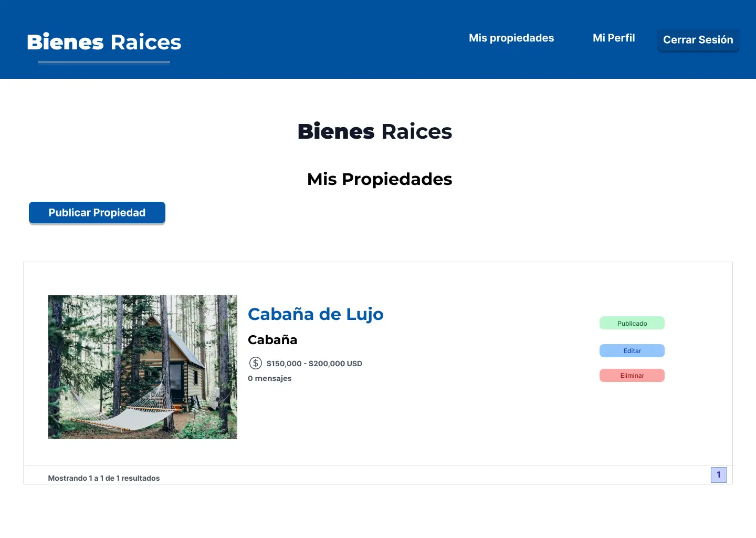The height and width of the screenshot is (538, 756).
Task: Select page 1 in the pagination control
Action: [x=718, y=474]
